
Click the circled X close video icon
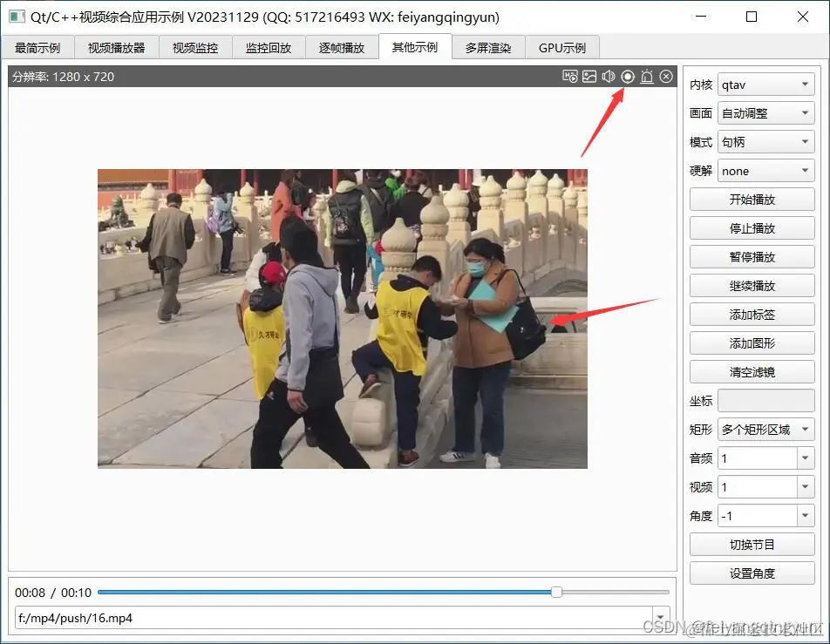[666, 77]
